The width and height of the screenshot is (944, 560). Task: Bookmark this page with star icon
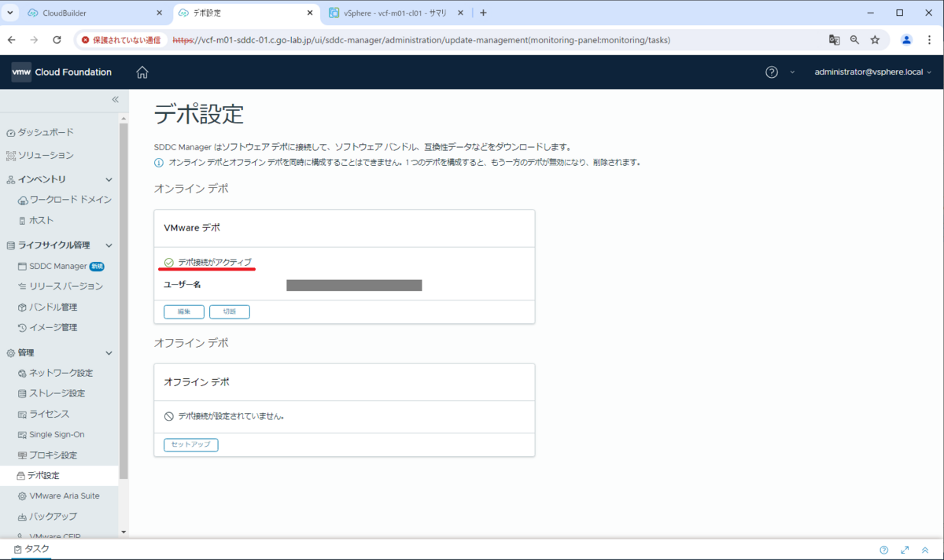pyautogui.click(x=875, y=40)
